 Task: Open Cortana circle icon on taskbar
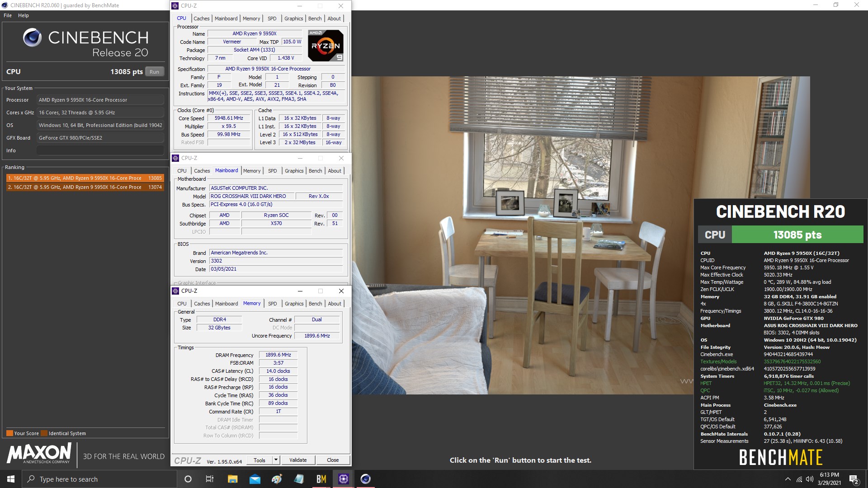(x=188, y=479)
